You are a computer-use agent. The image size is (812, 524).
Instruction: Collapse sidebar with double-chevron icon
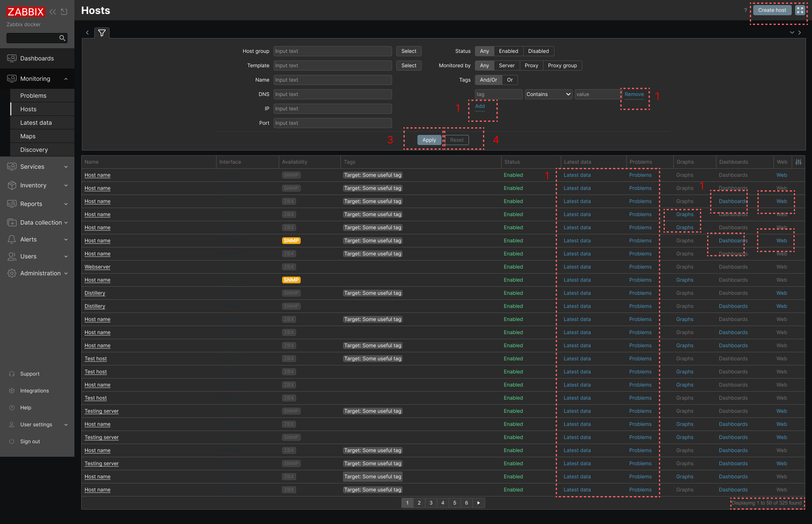53,12
